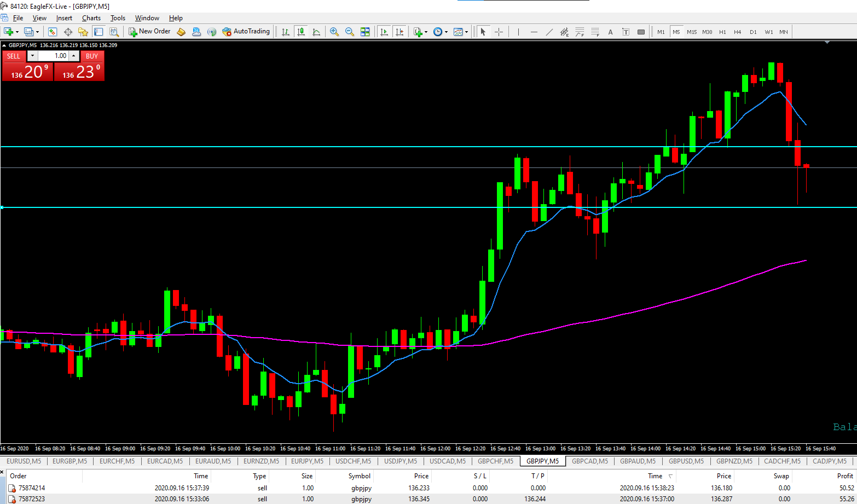Sort orders by the close Time column
Image resolution: width=857 pixels, height=504 pixels.
click(x=655, y=476)
